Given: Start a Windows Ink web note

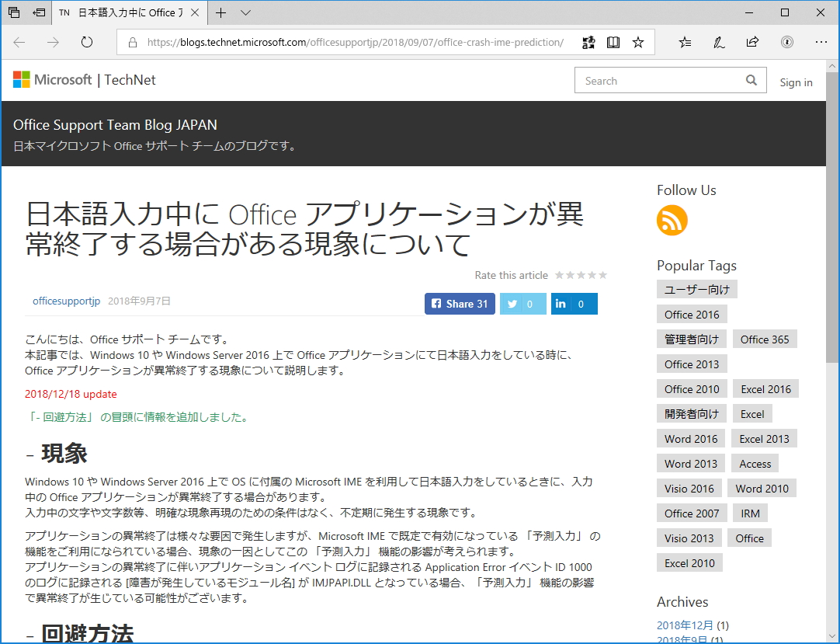Looking at the screenshot, I should (718, 42).
